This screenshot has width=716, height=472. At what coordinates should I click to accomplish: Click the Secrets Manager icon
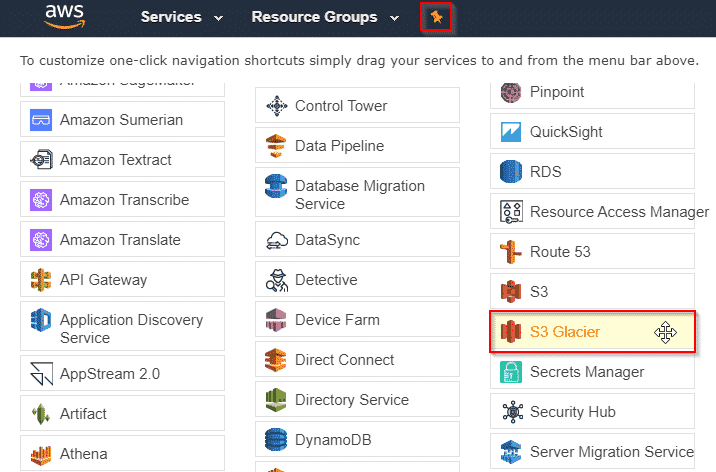tap(511, 372)
